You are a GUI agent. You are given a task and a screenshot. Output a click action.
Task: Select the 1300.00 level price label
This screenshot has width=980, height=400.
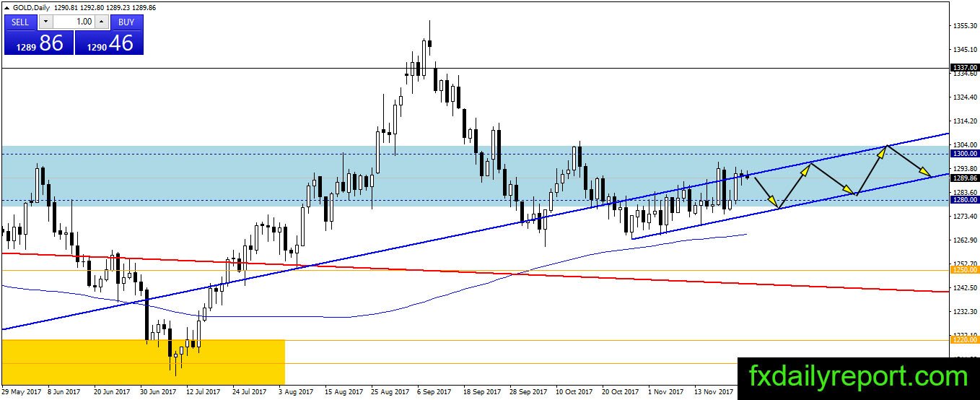click(x=964, y=154)
